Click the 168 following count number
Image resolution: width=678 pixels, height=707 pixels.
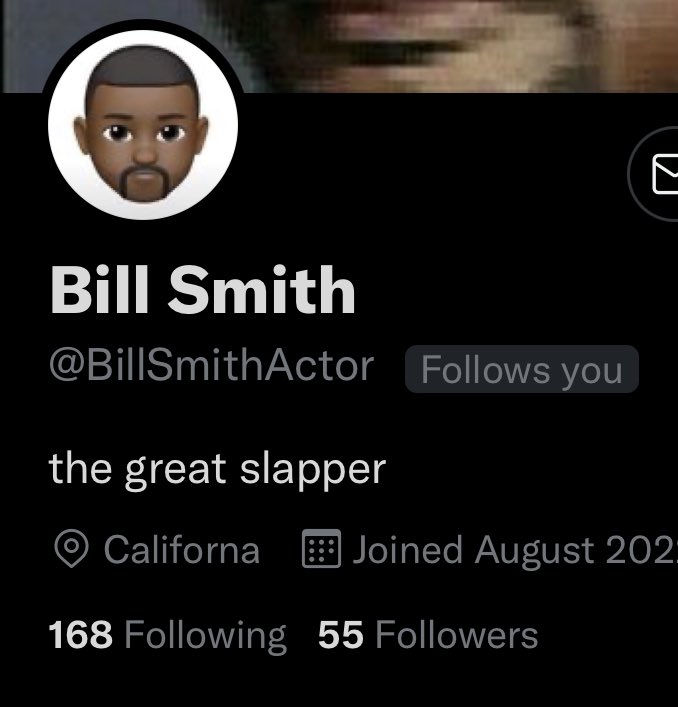pos(80,634)
